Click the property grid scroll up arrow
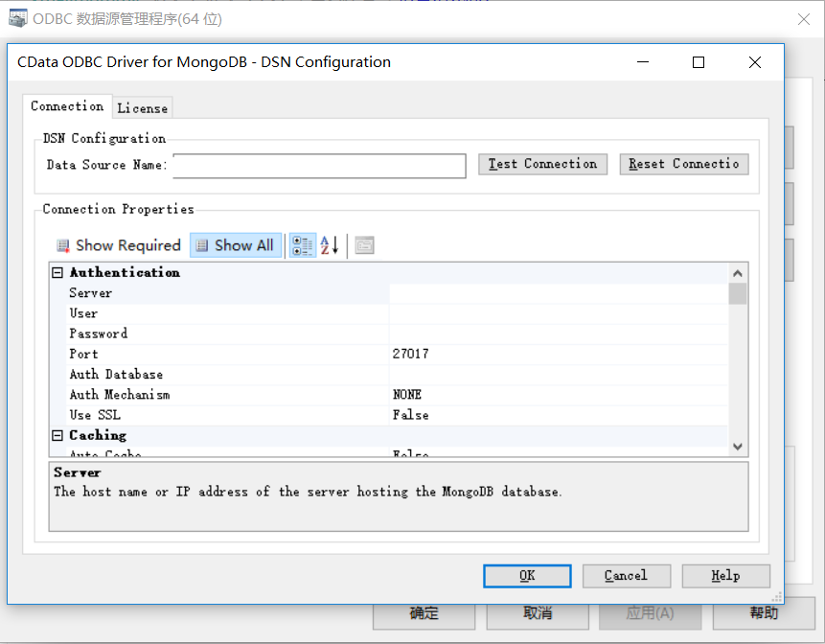This screenshot has height=644, width=825. pyautogui.click(x=738, y=273)
